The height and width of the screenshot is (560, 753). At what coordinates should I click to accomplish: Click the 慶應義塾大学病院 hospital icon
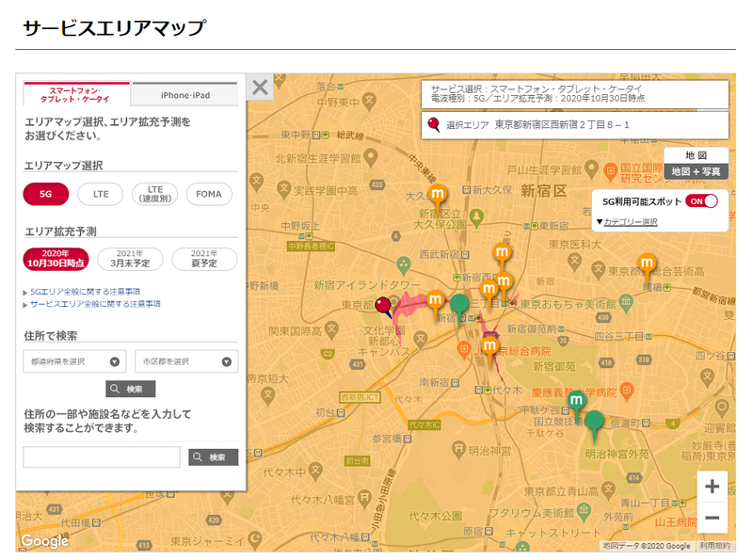pos(626,392)
